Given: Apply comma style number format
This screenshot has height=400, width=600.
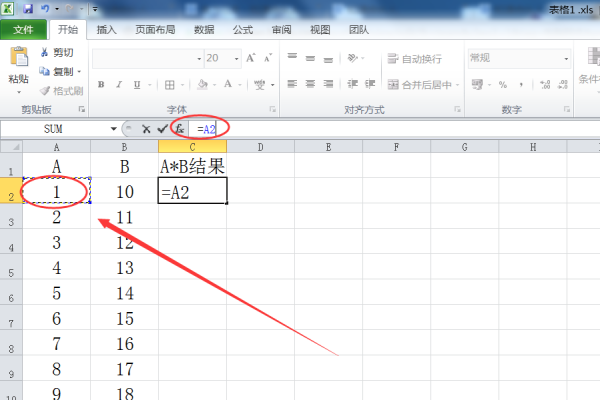Looking at the screenshot, I should tap(521, 85).
